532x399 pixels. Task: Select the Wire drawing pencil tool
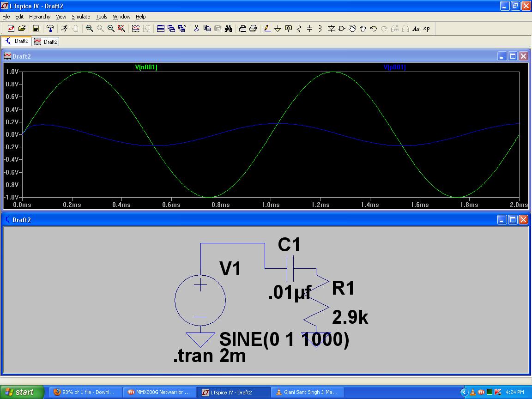[267, 29]
